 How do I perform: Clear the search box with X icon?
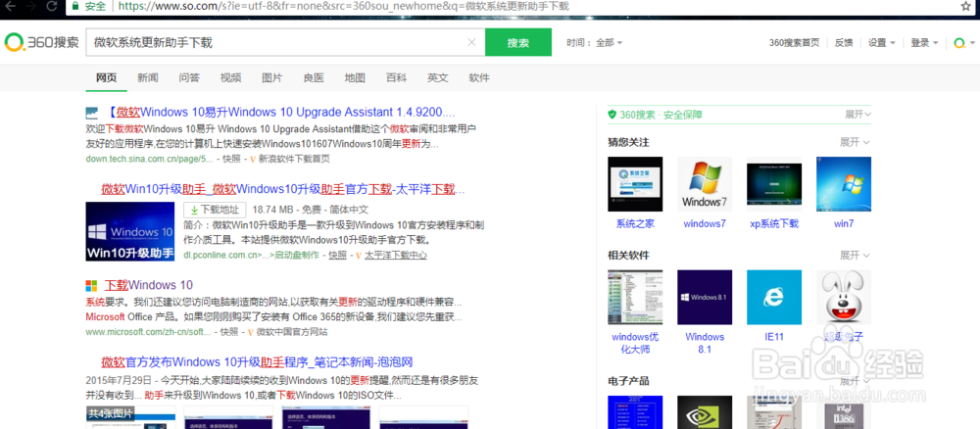pyautogui.click(x=472, y=42)
